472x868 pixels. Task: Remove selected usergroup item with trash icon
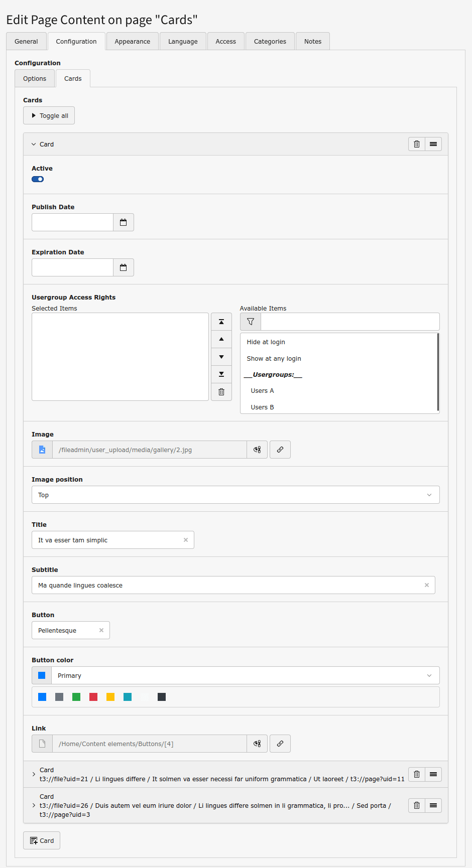click(x=221, y=392)
